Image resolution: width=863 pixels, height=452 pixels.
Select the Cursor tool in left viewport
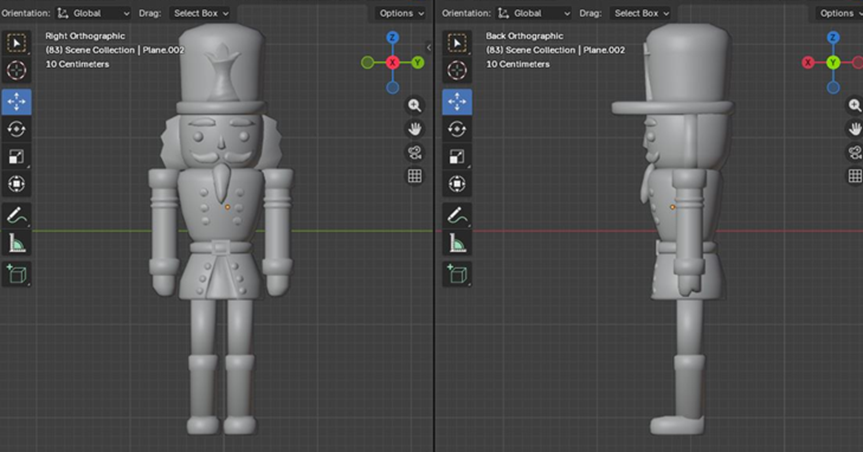18,71
